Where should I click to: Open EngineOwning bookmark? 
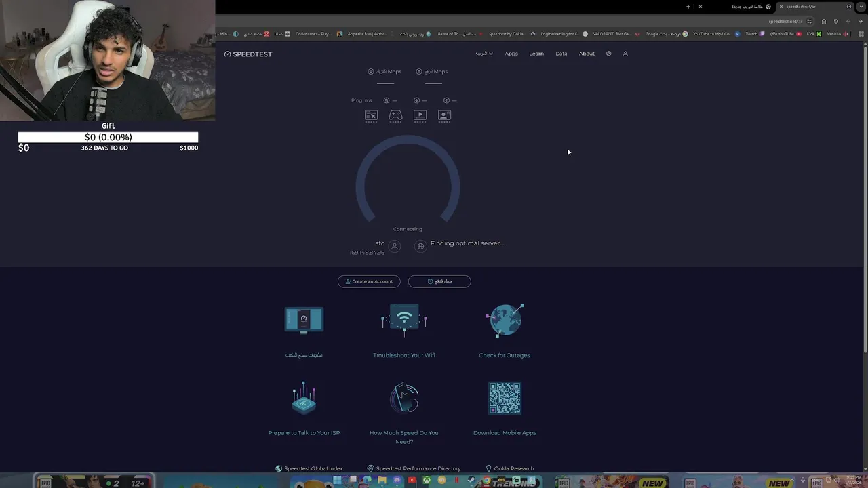coord(566,34)
